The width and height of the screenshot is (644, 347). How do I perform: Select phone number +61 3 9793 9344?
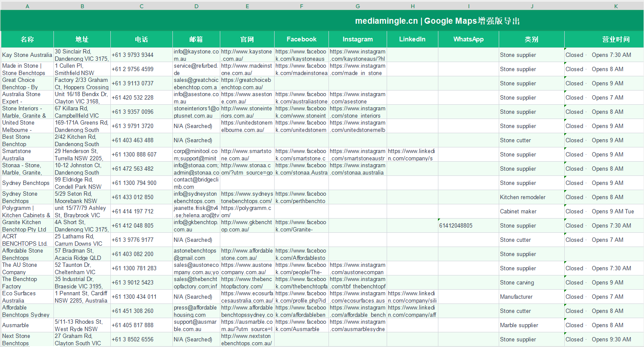141,55
